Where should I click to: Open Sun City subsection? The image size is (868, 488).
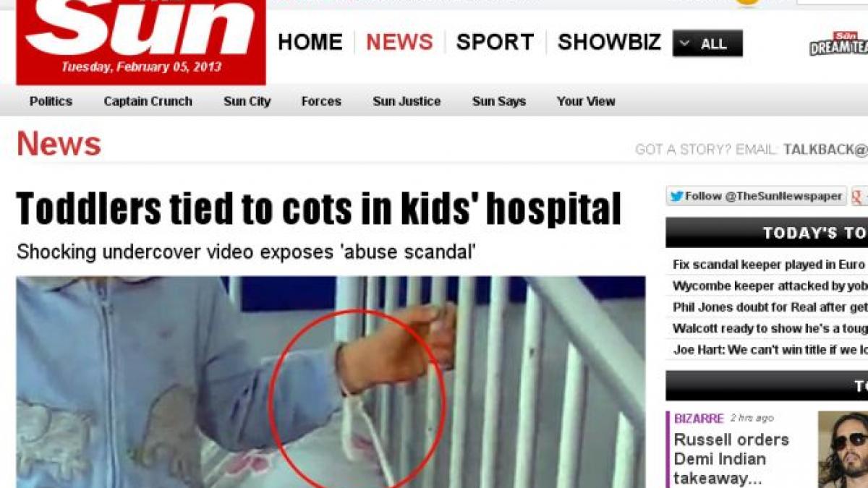[247, 101]
